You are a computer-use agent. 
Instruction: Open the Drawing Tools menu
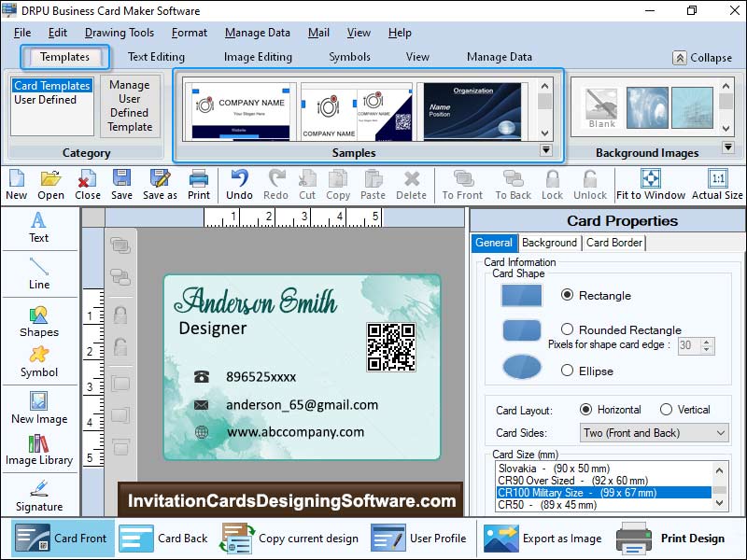click(120, 33)
